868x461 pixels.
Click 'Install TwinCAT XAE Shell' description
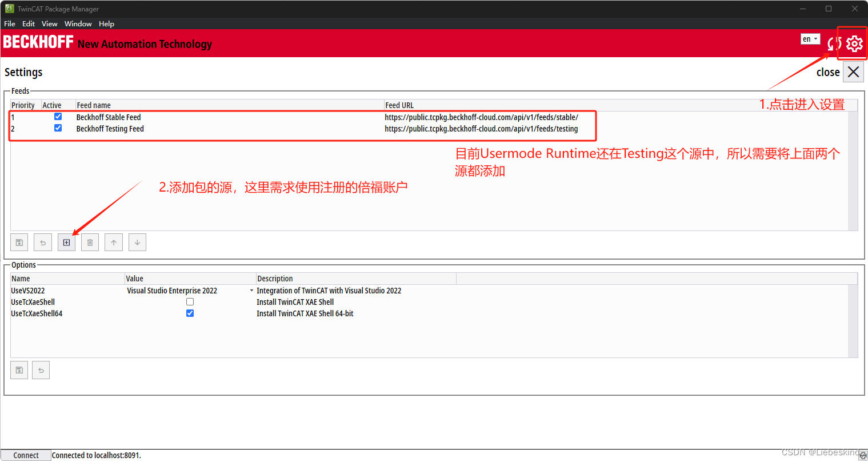295,302
